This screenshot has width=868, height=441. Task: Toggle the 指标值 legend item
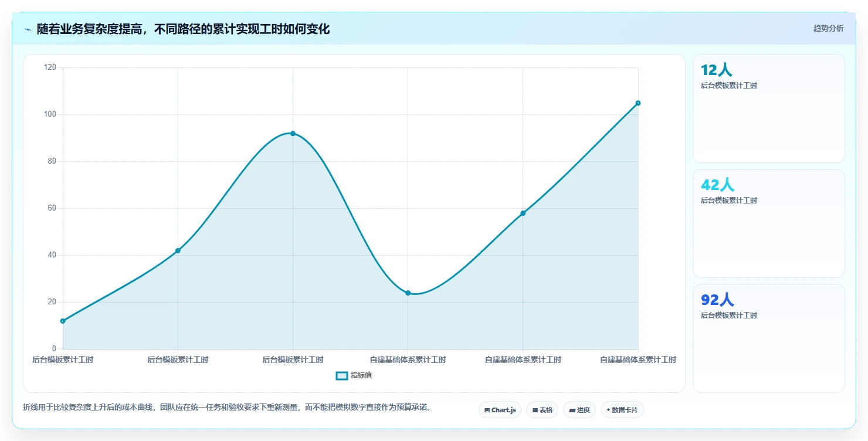coord(354,375)
